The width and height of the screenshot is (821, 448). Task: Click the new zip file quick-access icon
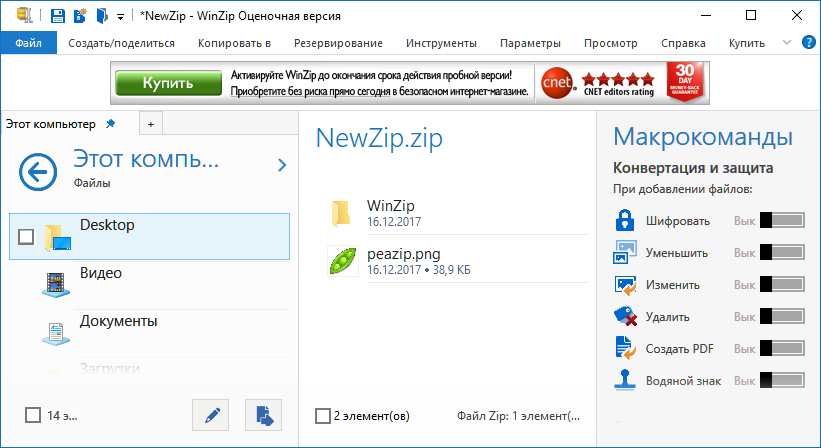pyautogui.click(x=80, y=16)
